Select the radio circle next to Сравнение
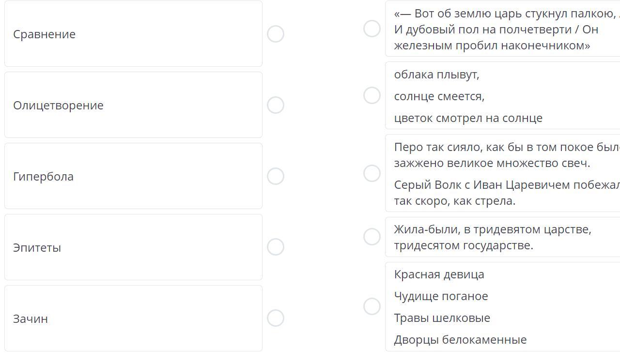The image size is (620, 364). click(276, 34)
